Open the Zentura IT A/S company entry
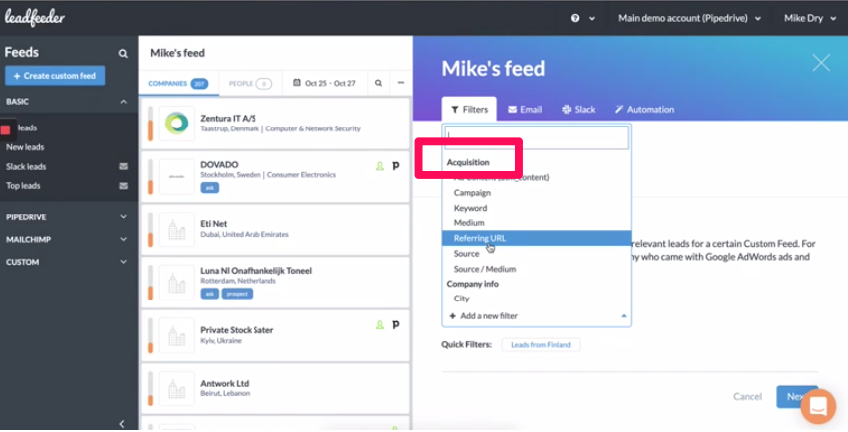The width and height of the screenshot is (848, 432). 275,123
